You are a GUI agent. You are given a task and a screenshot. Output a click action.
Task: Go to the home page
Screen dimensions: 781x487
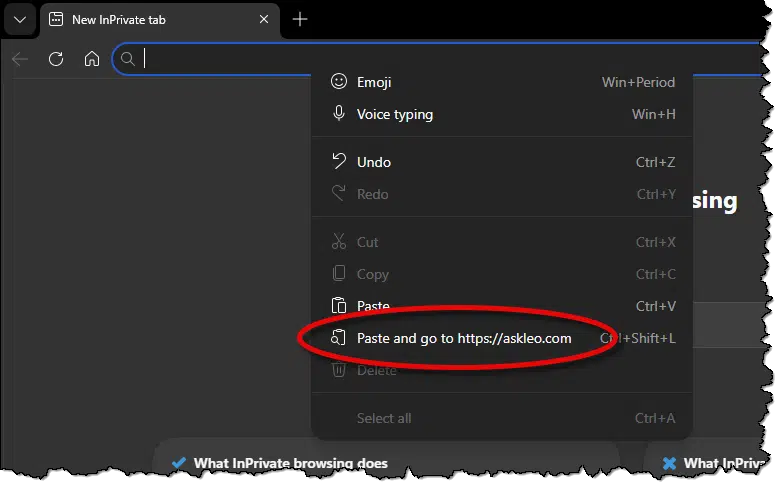(92, 59)
